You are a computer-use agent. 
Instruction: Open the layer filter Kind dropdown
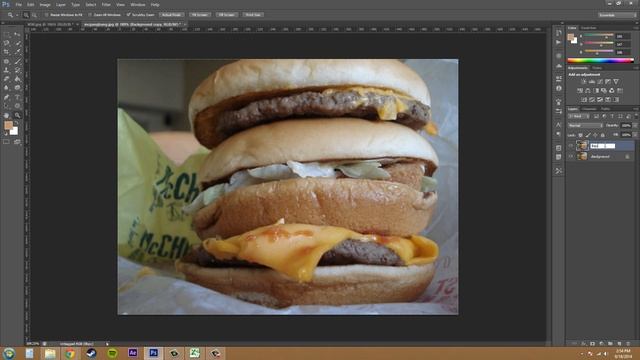coord(578,116)
